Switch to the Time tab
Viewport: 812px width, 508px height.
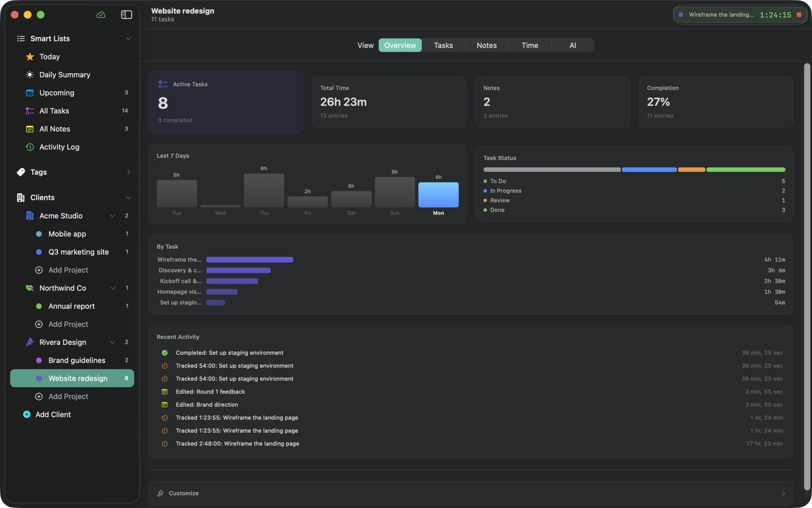click(x=529, y=45)
